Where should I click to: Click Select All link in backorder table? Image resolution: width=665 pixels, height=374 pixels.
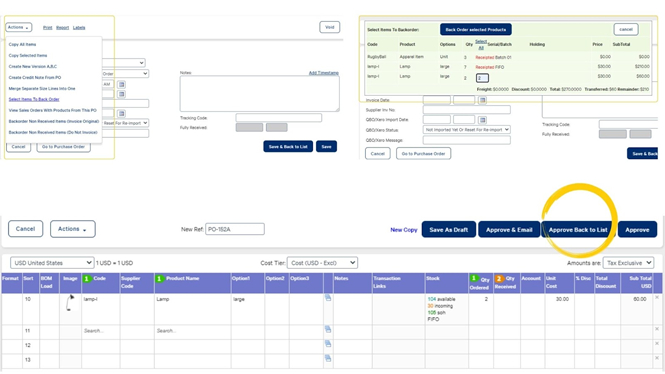coord(481,44)
